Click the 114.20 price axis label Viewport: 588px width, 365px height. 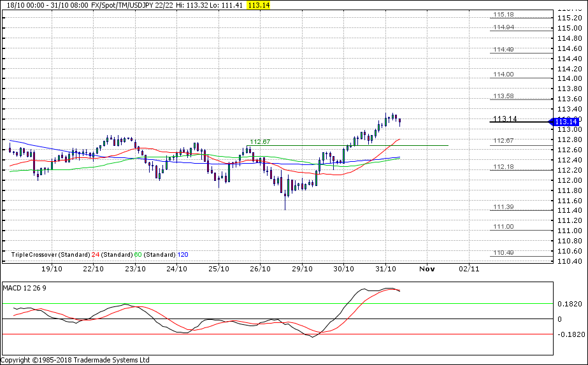tap(570, 69)
